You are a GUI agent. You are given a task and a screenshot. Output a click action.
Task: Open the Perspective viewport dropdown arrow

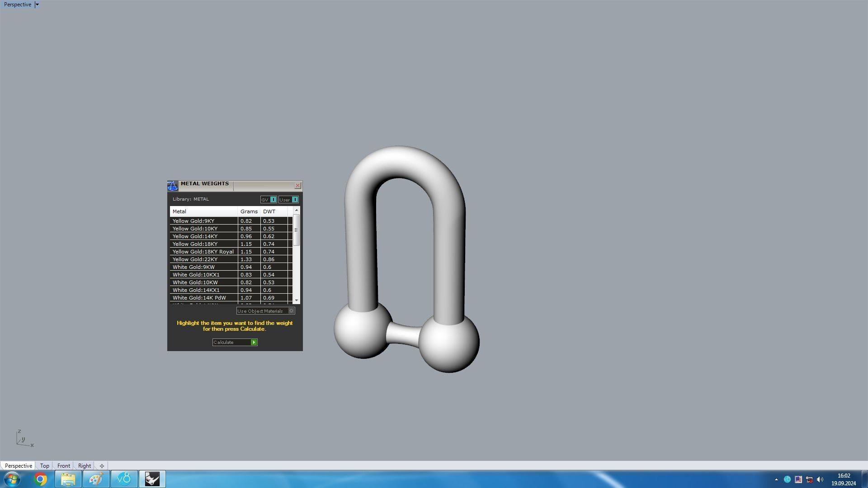(x=37, y=5)
